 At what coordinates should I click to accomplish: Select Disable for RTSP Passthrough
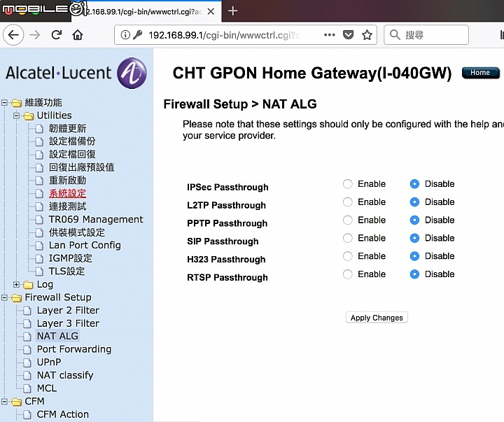[x=414, y=274]
